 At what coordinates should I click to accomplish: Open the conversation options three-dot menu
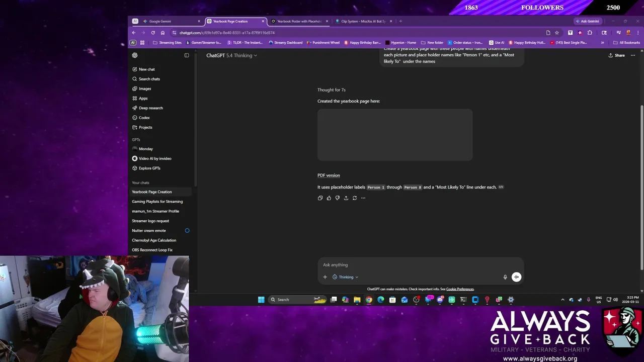click(633, 55)
